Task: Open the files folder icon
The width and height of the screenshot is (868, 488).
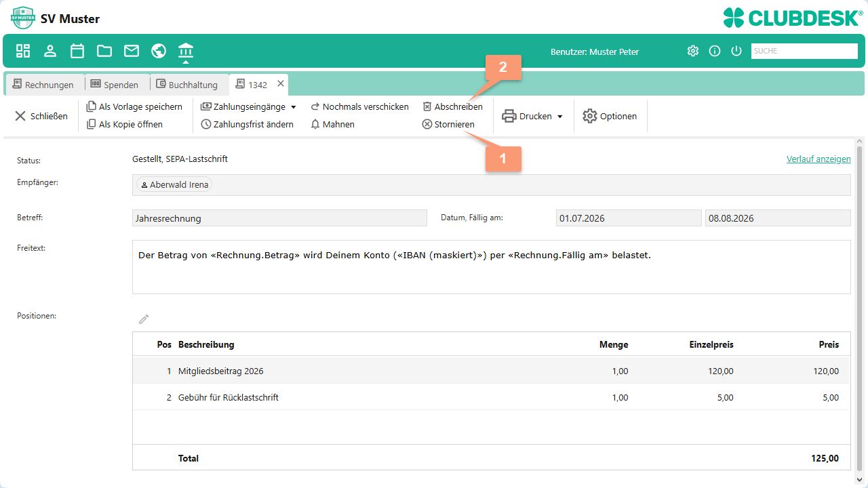Action: (x=104, y=51)
